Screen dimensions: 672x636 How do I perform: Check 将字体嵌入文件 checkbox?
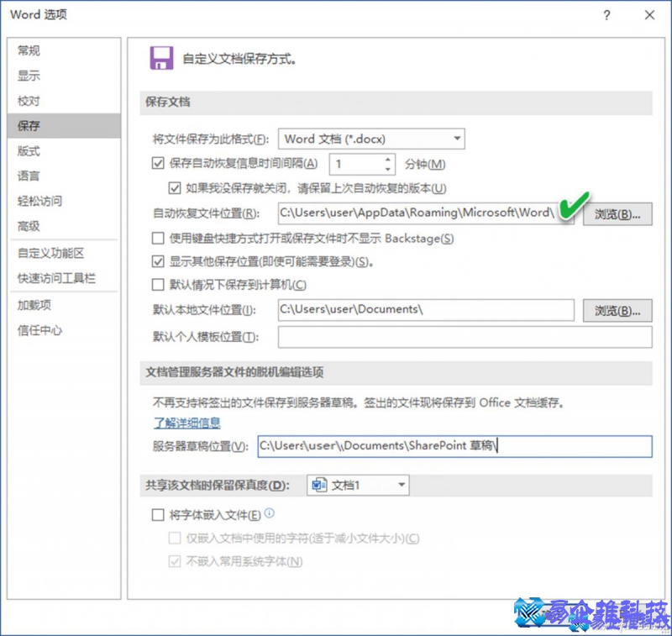tap(157, 514)
